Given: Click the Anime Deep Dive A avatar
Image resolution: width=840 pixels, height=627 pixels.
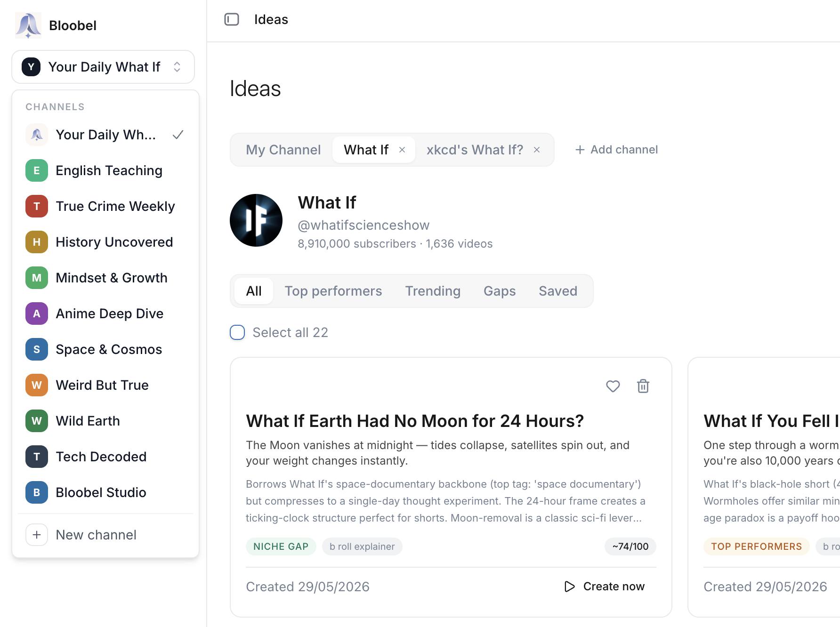Looking at the screenshot, I should (37, 313).
